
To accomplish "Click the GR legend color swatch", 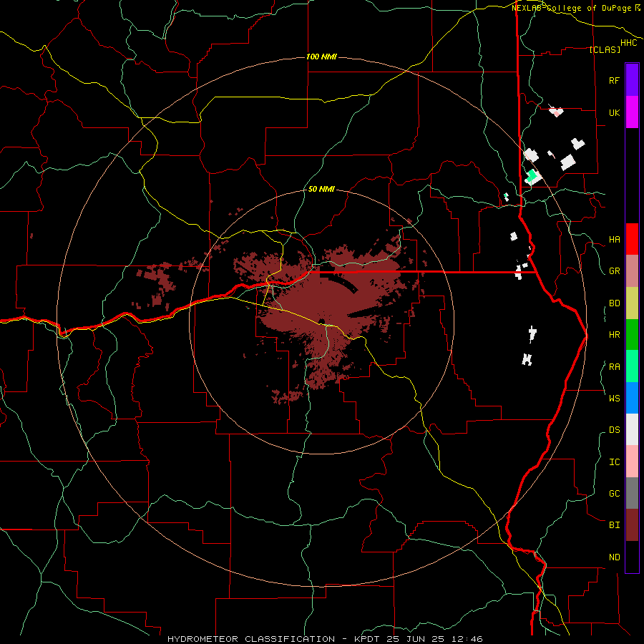I will click(632, 271).
